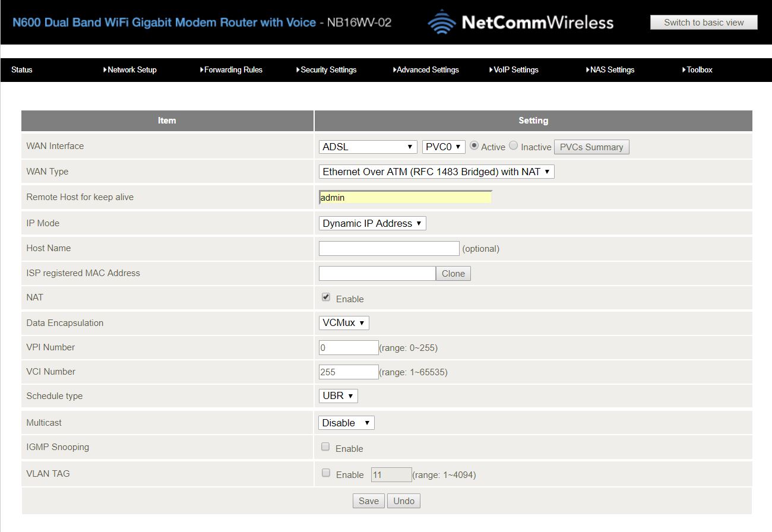
Task: Open the Advanced Settings menu
Action: pos(426,69)
